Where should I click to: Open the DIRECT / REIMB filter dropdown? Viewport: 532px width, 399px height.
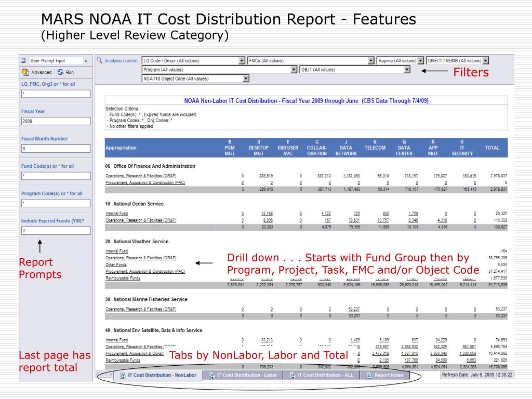coord(486,61)
